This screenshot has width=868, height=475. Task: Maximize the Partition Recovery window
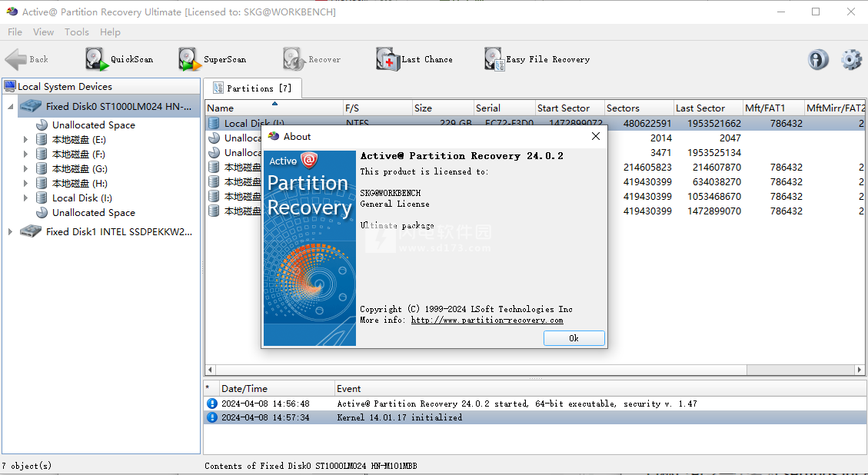click(816, 12)
